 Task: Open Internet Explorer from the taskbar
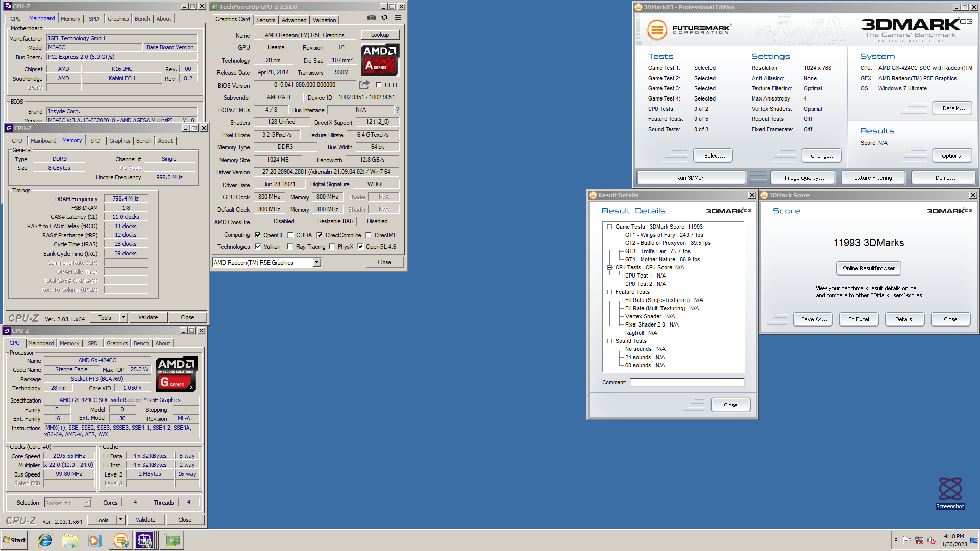point(45,540)
